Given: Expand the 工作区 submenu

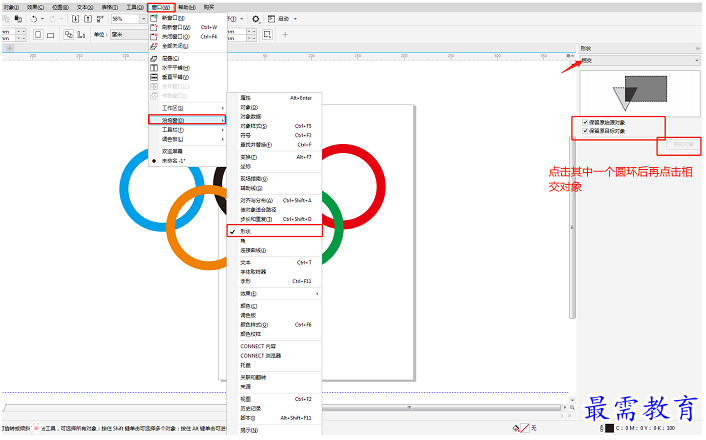Looking at the screenshot, I should coord(187,109).
